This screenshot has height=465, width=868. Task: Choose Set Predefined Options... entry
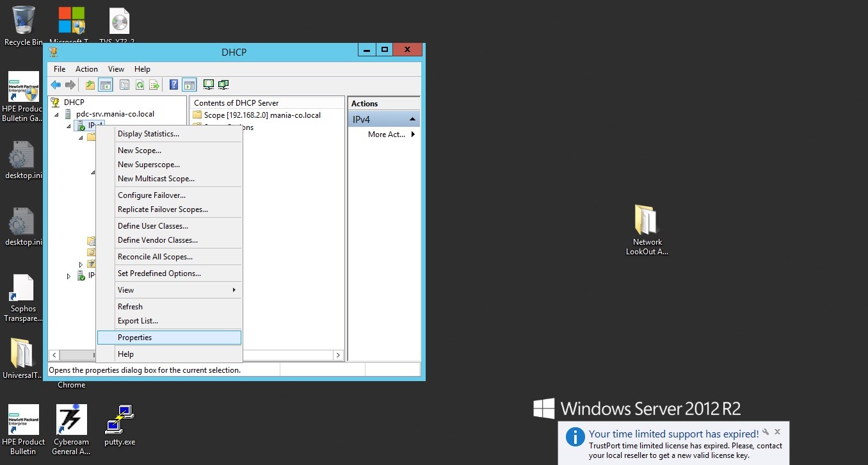[170, 273]
